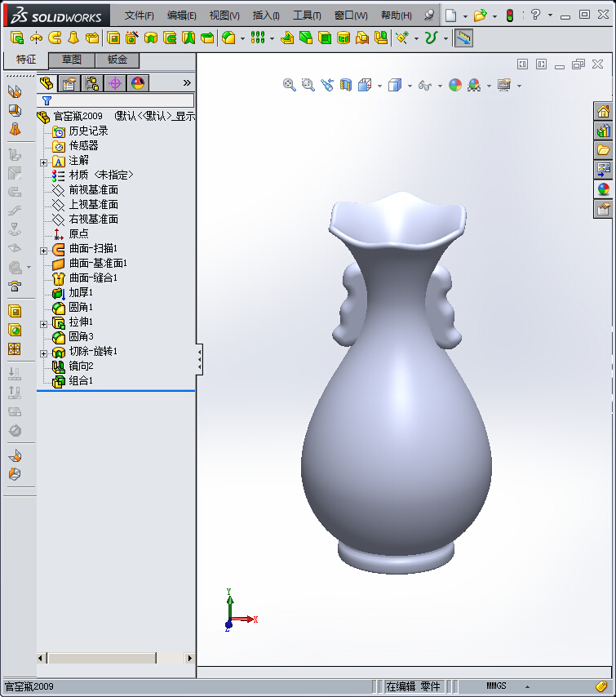616x697 pixels.
Task: Open the 视图(V) menu
Action: [224, 16]
